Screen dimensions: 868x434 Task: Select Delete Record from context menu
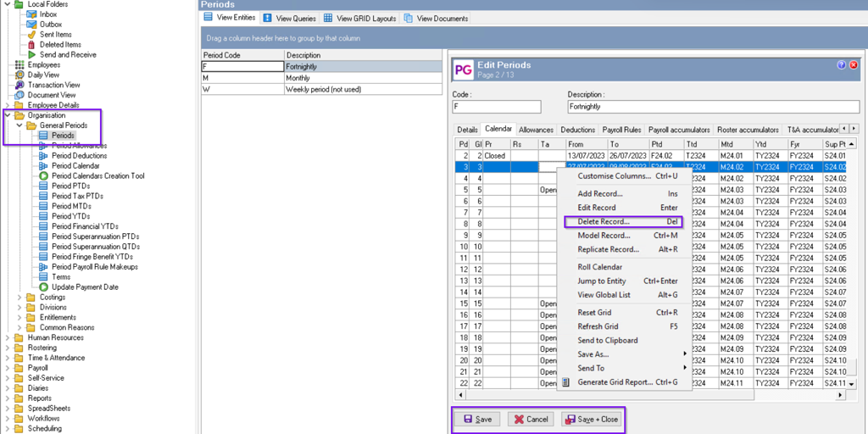pos(604,222)
